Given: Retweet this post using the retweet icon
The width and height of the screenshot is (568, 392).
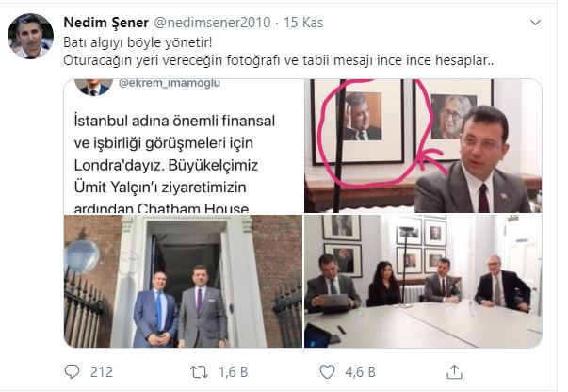Looking at the screenshot, I should [199, 370].
